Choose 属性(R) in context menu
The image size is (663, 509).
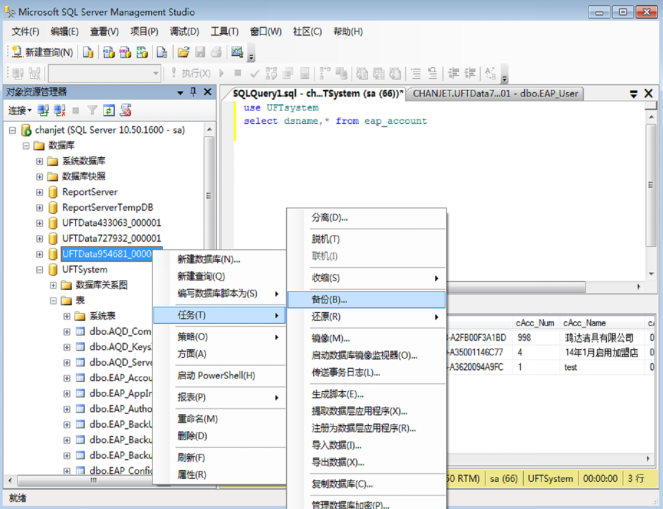pos(219,475)
